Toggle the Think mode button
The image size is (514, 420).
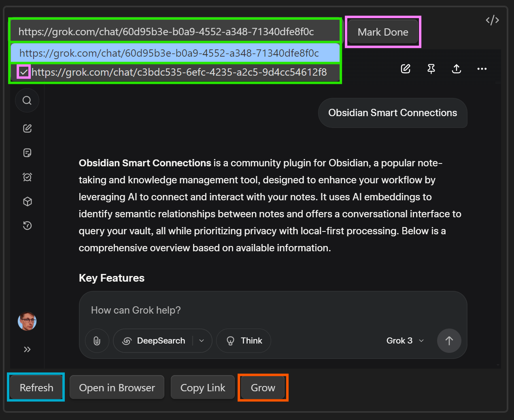pyautogui.click(x=244, y=341)
